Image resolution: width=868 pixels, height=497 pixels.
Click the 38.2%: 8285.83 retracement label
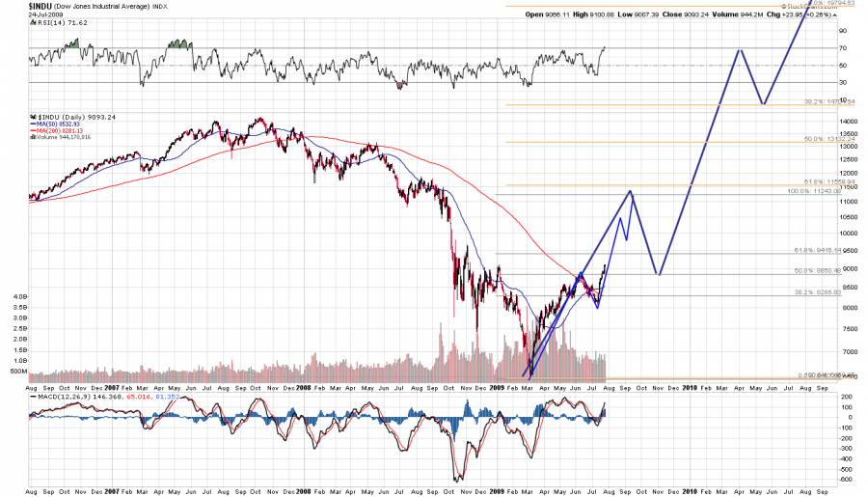(x=818, y=292)
